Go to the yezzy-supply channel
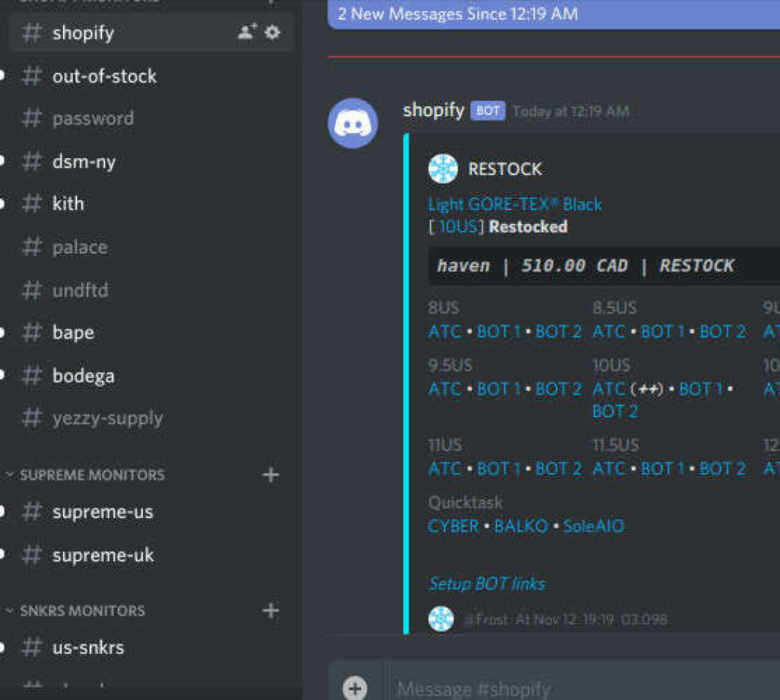Viewport: 780px width, 700px height. [x=107, y=418]
